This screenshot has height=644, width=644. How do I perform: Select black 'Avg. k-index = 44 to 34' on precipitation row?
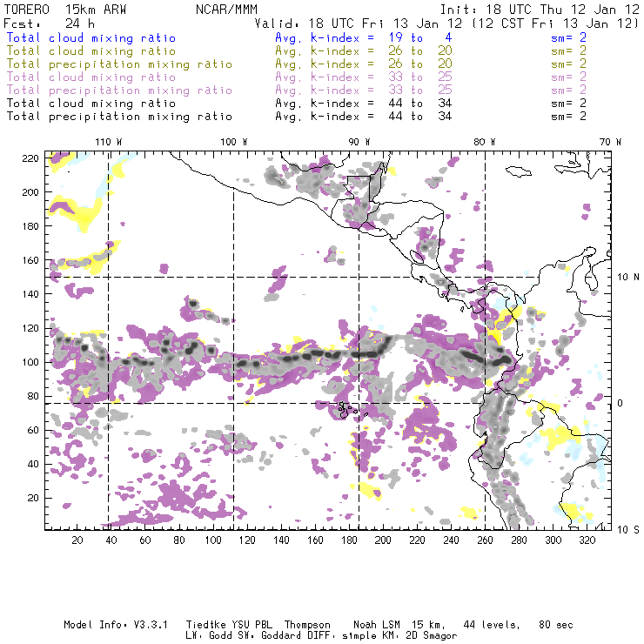click(x=364, y=117)
